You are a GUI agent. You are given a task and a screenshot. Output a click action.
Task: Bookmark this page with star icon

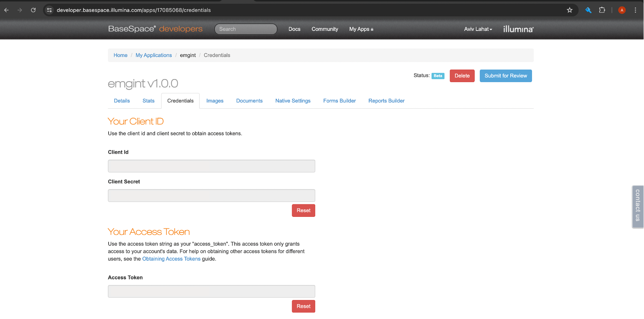point(570,10)
